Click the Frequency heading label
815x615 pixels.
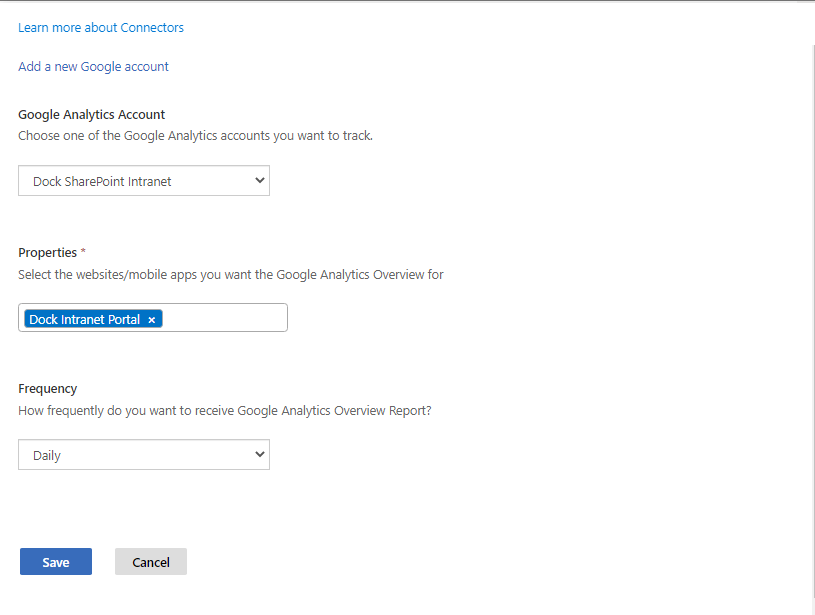point(47,389)
